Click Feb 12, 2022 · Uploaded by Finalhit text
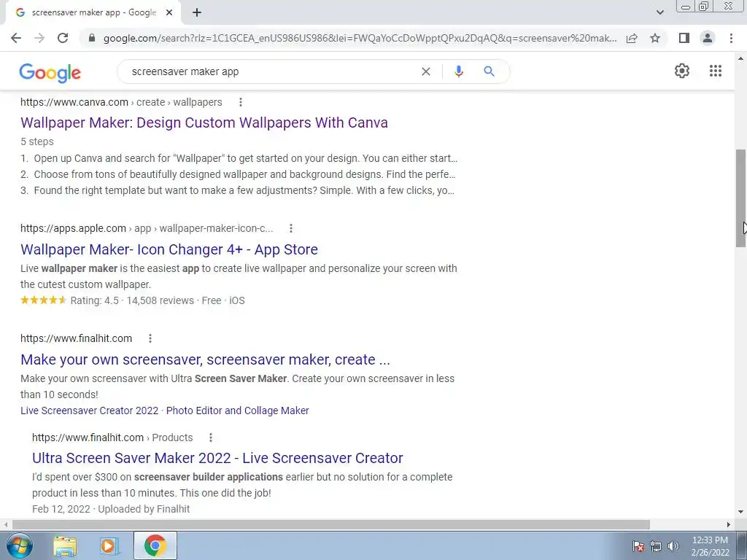This screenshot has width=747, height=560. pyautogui.click(x=111, y=509)
